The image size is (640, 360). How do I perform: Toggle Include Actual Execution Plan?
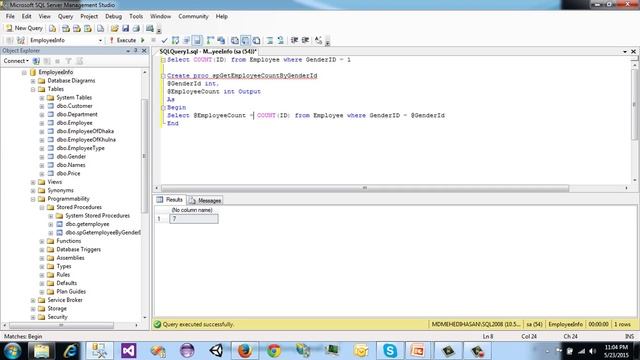[x=210, y=40]
